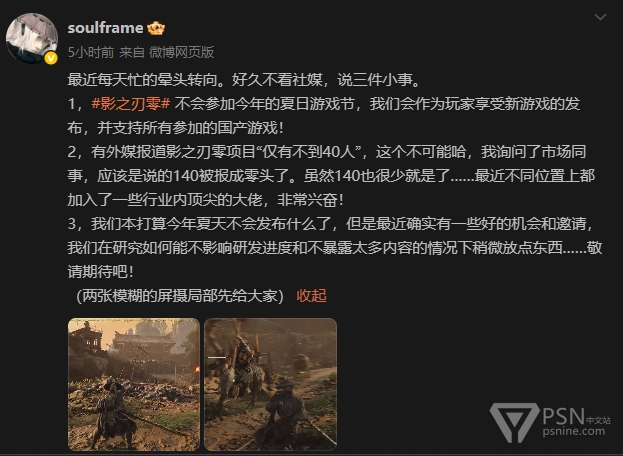Click the 两张模糊的屏摄 caption text
The height and width of the screenshot is (456, 623).
180,296
